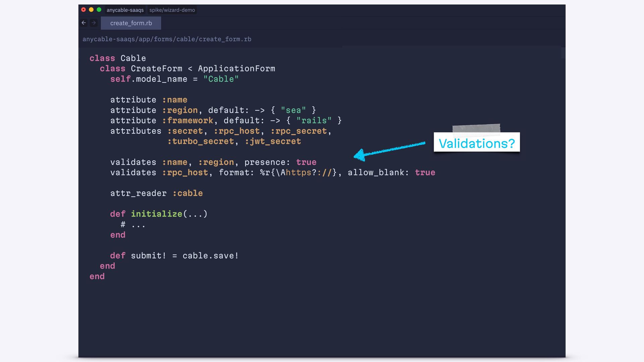
Task: Minimize window using the yellow button
Action: [x=91, y=10]
